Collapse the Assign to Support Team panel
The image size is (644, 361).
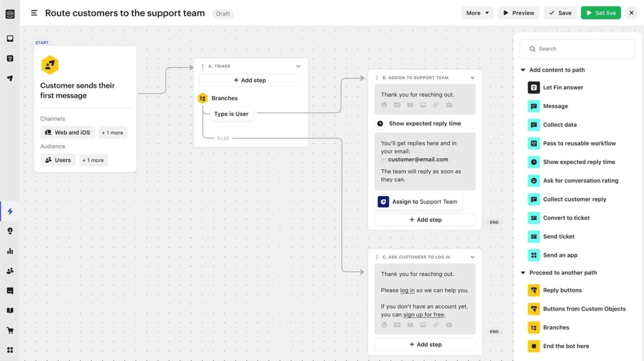pos(472,78)
